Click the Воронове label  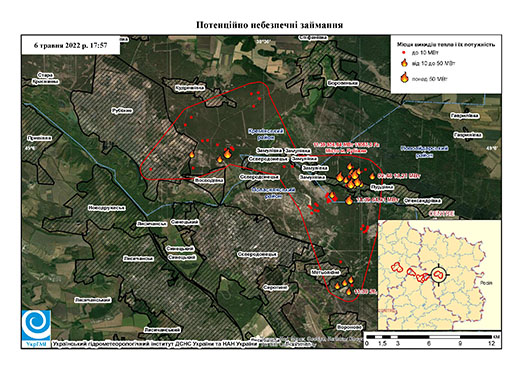click(x=349, y=327)
